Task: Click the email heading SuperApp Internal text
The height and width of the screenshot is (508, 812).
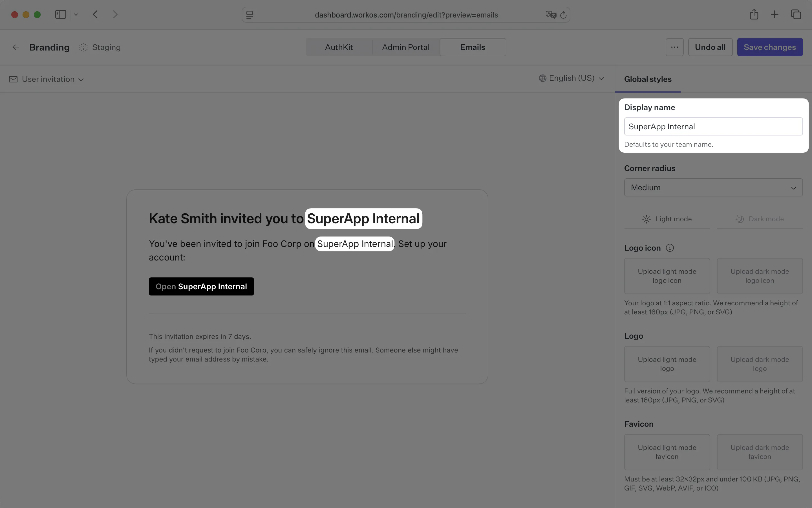Action: 363,219
